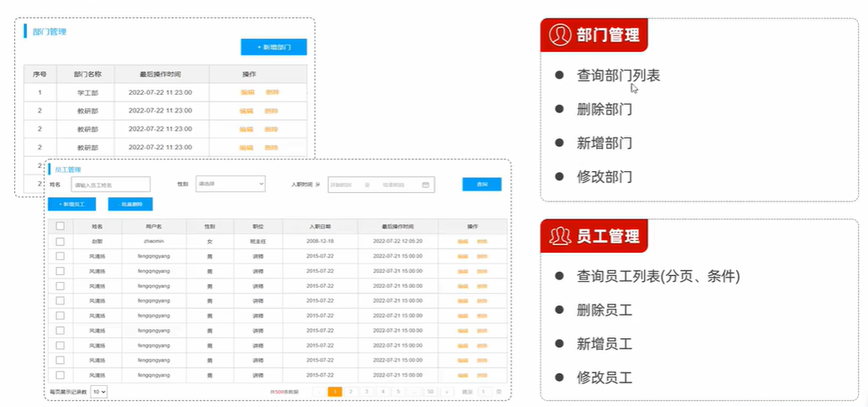Image resolution: width=868 pixels, height=407 pixels.
Task: Click 最后操作时间 header in department table
Action: pyautogui.click(x=160, y=74)
